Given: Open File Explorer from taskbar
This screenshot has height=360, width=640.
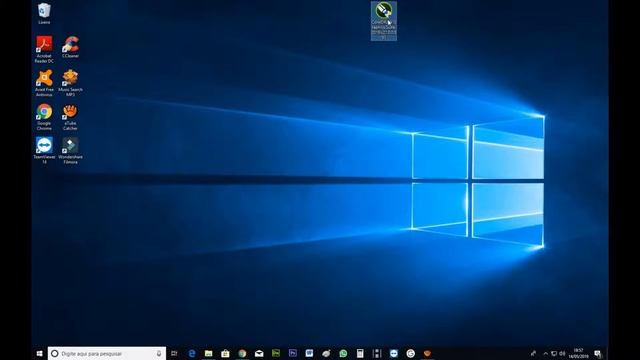Looking at the screenshot, I should click(208, 353).
